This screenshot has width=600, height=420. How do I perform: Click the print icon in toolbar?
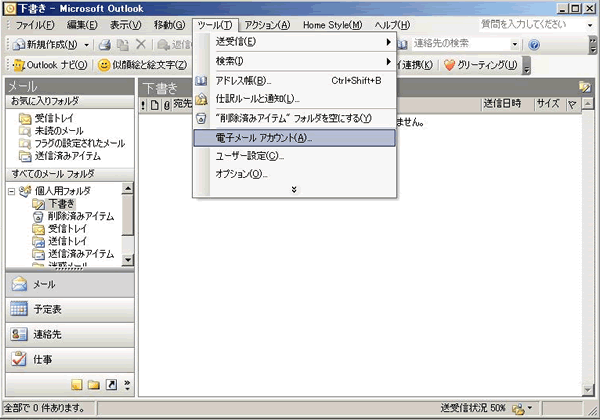[105, 45]
